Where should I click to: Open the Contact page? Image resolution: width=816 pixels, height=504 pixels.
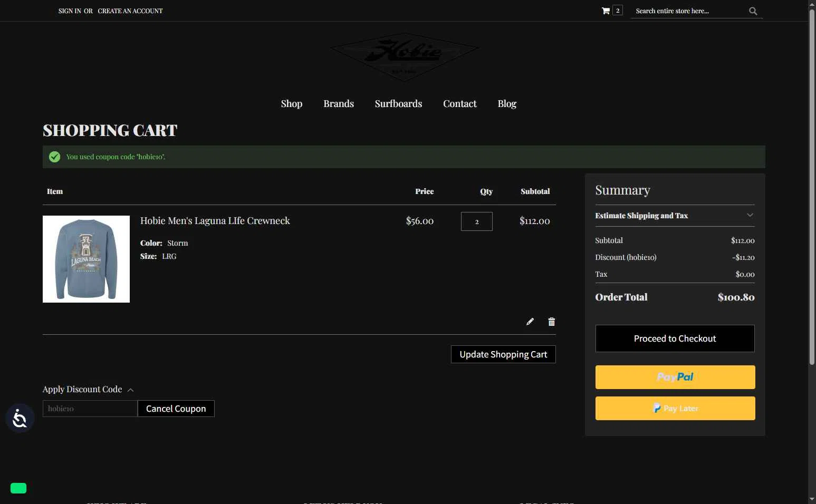(x=460, y=104)
